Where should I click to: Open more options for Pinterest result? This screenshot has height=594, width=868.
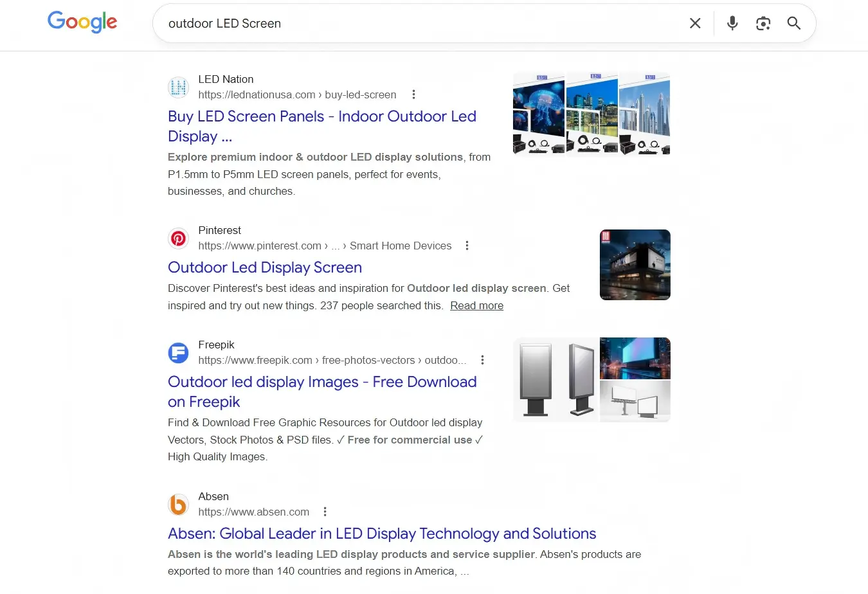tap(467, 246)
